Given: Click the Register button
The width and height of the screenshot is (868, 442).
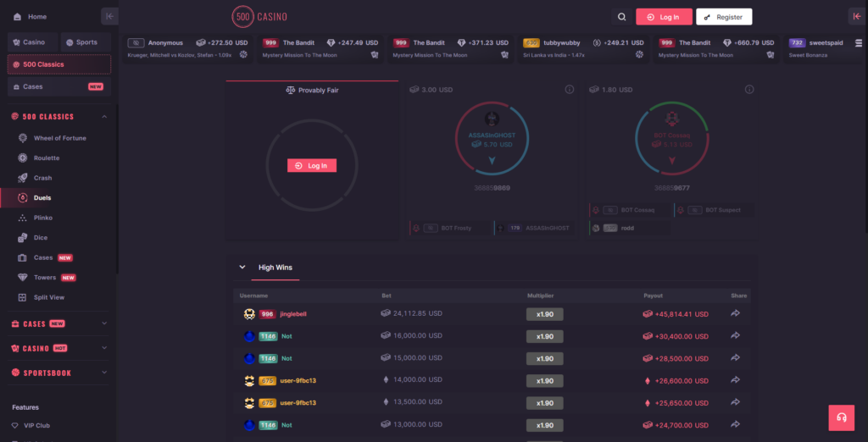Looking at the screenshot, I should (724, 17).
